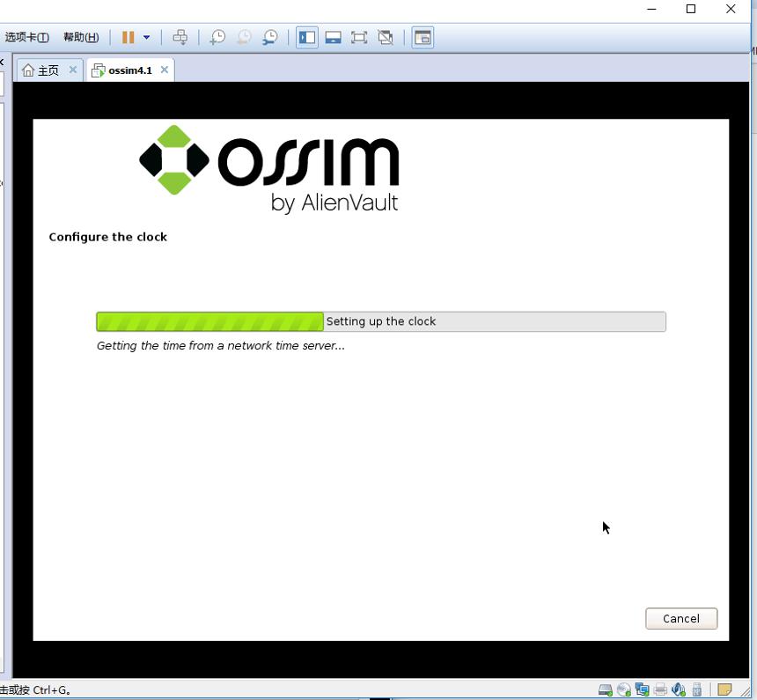Toggle the console view button

(x=423, y=37)
